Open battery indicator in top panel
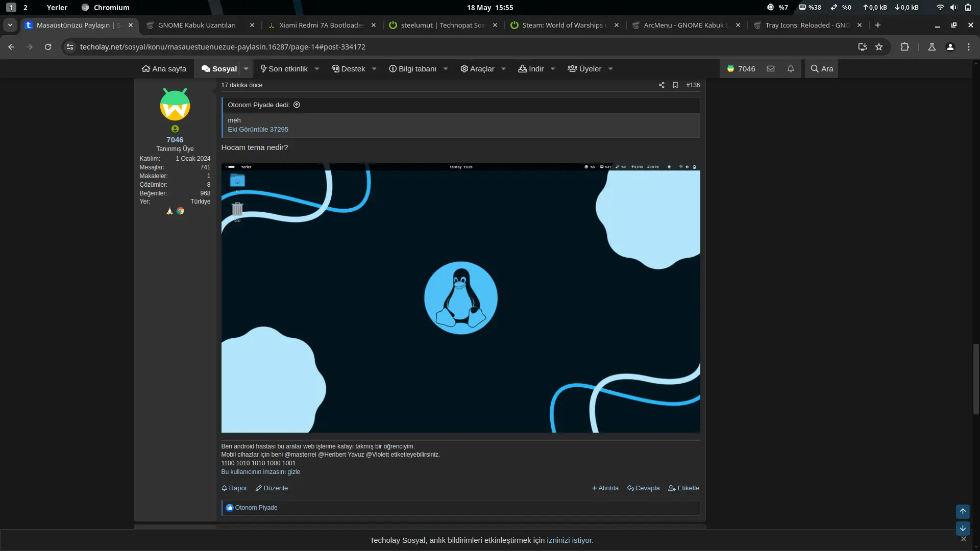The image size is (980, 551). [968, 8]
